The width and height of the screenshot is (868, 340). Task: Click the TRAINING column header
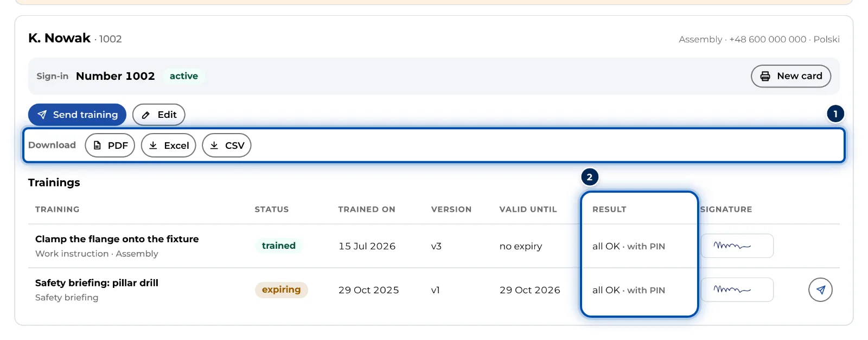coord(58,209)
